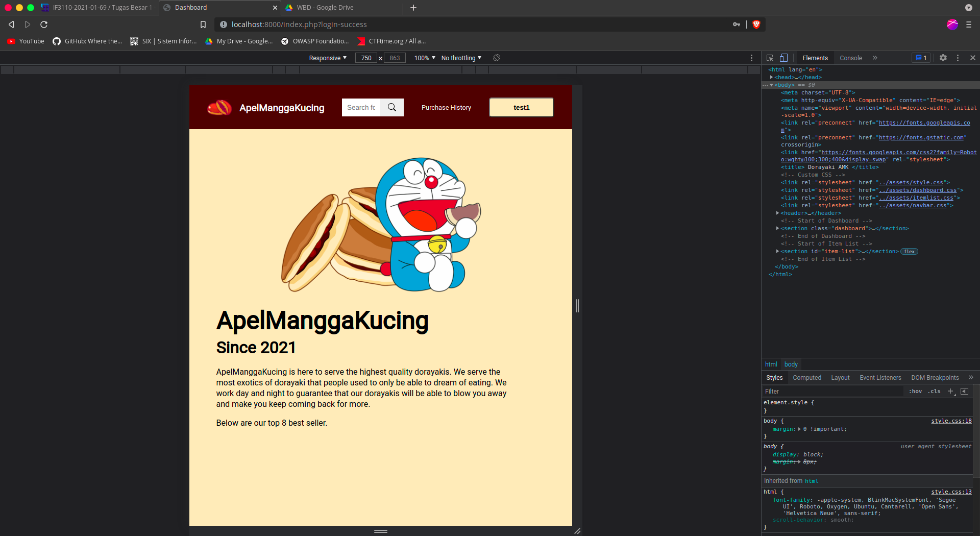This screenshot has height=536, width=980.
Task: Open device toolbar more options menu
Action: coord(751,58)
